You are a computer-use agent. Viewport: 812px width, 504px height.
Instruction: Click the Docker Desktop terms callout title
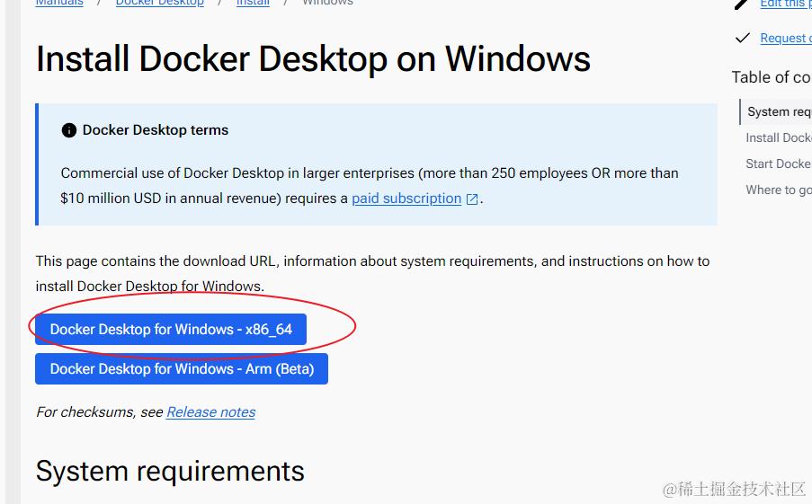155,130
